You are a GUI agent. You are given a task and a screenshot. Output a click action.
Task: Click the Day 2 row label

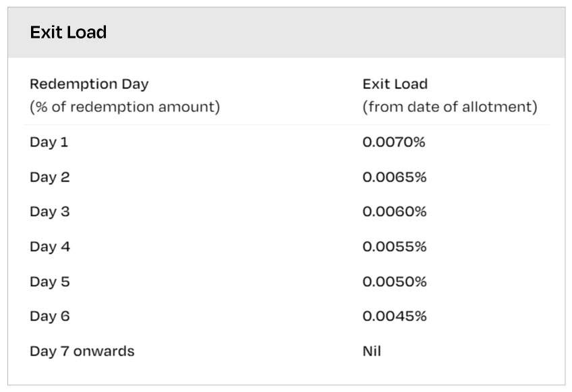tap(49, 177)
